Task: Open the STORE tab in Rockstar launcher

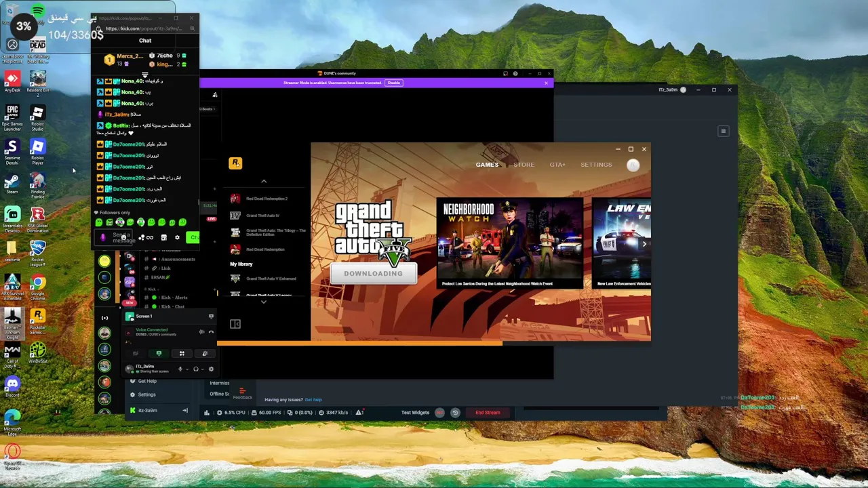Action: point(524,165)
